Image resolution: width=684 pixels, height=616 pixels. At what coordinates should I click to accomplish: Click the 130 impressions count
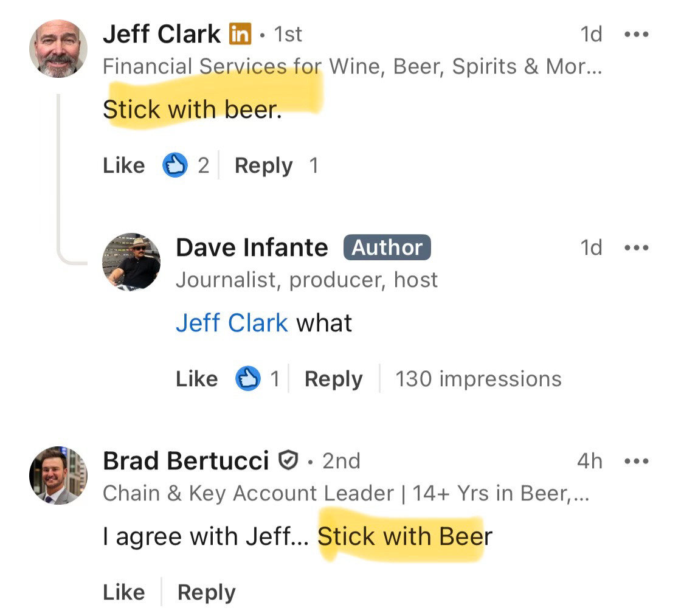[x=478, y=378]
